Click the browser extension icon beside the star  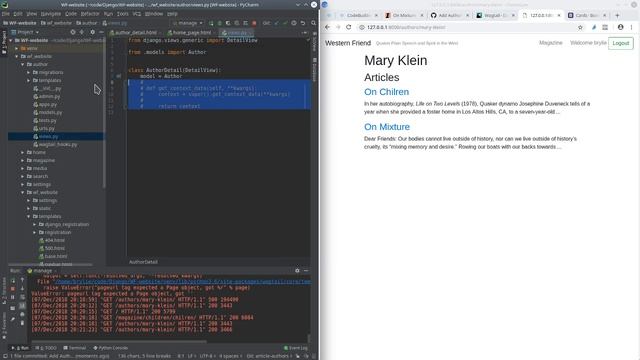click(594, 27)
